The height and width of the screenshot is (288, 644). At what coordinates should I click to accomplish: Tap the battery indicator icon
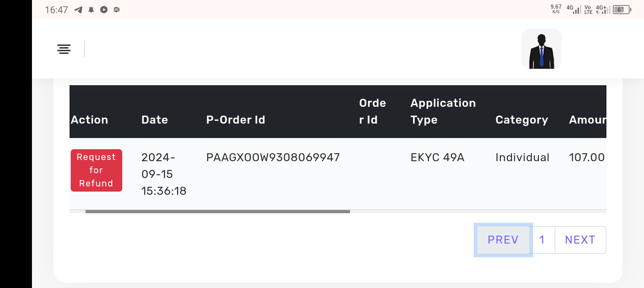(622, 10)
